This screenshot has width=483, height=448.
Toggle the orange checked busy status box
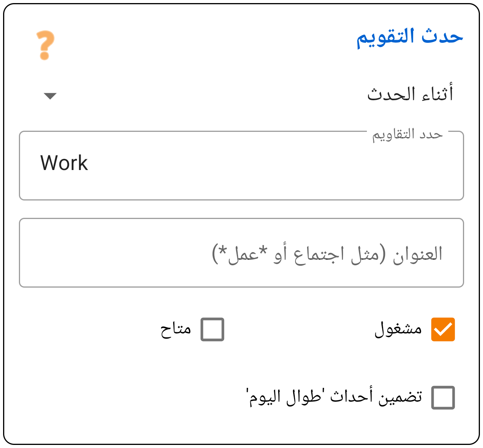point(444,328)
